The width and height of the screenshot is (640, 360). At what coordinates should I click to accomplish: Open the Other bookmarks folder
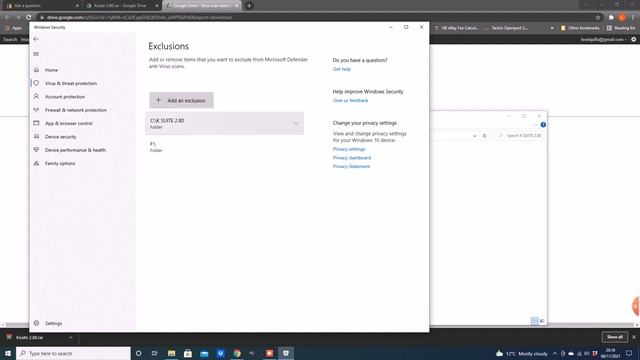pos(580,28)
